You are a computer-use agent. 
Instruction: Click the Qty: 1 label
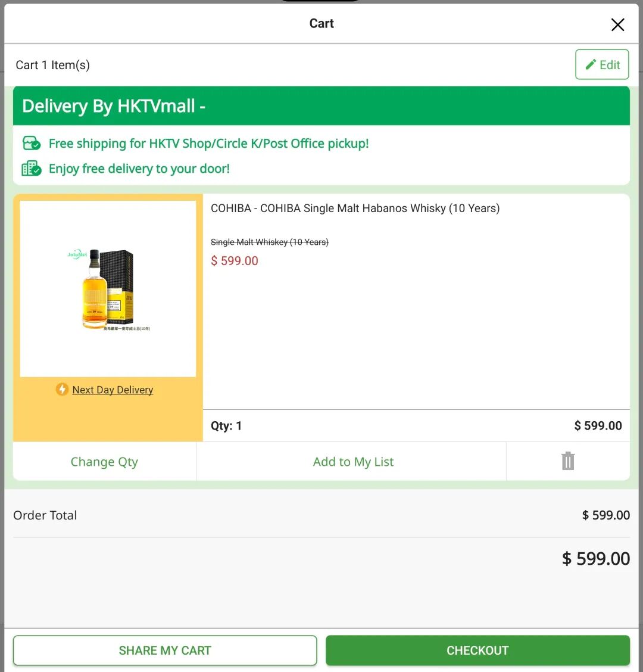pos(226,426)
